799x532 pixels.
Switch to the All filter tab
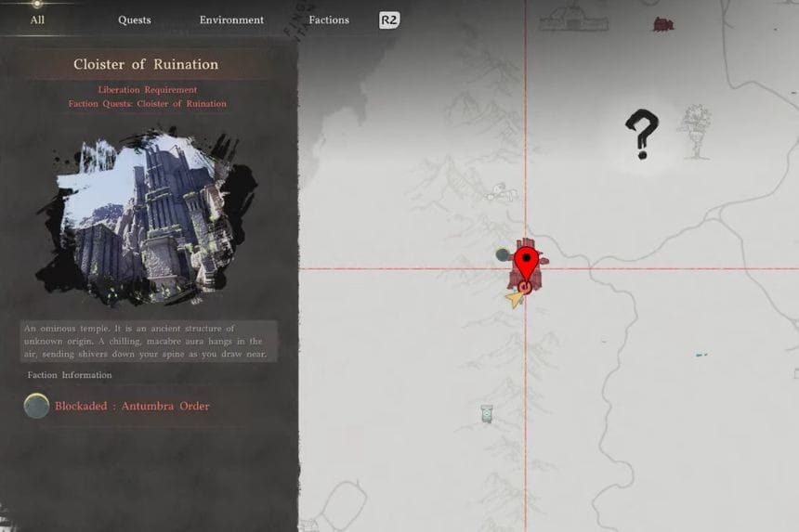[37, 19]
